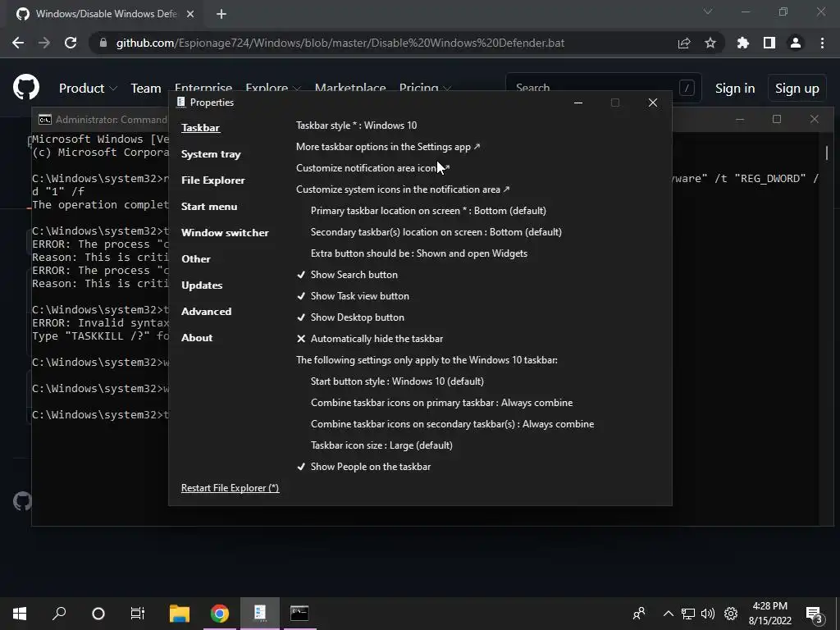Open the Product menu on GitHub

(88, 89)
